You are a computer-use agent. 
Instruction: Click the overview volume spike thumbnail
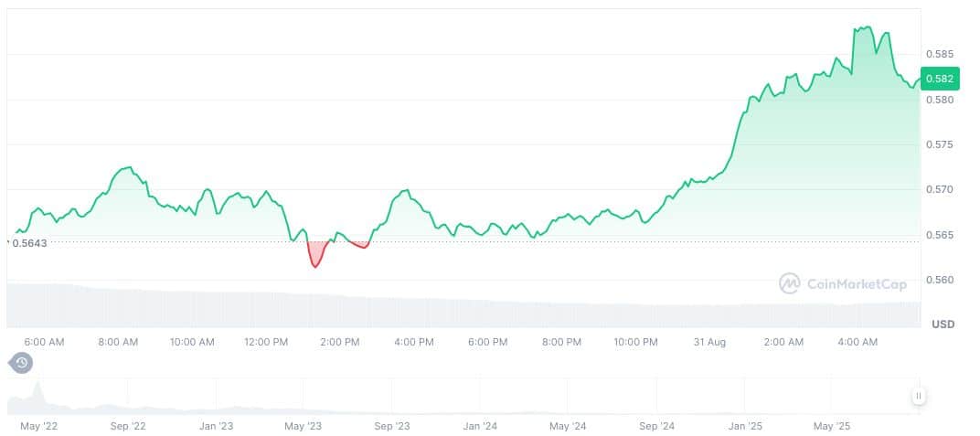[x=37, y=394]
